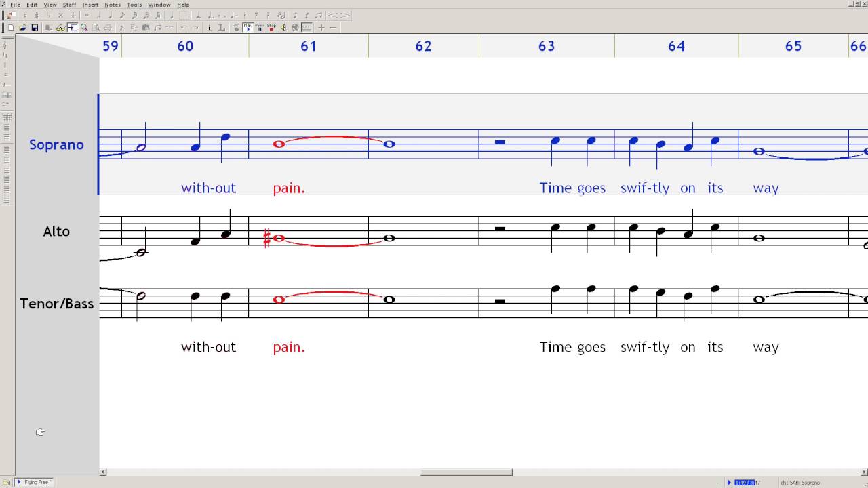Select the natural accidental icon
The image size is (868, 488).
point(25,15)
